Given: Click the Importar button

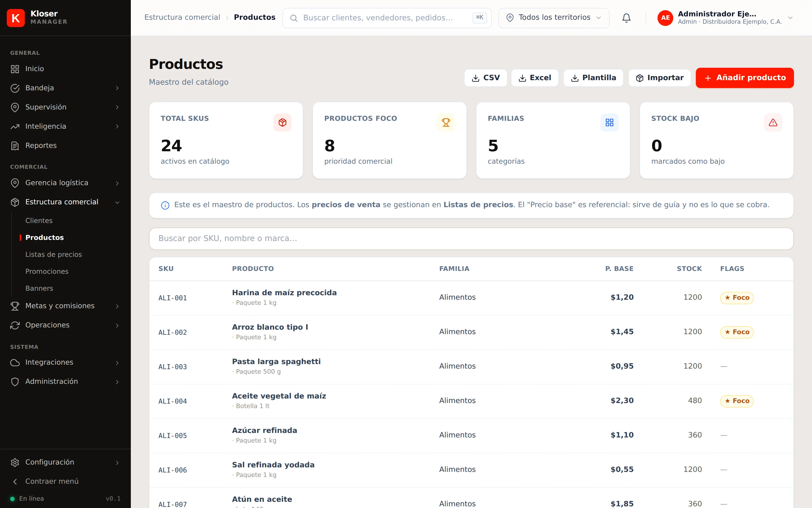Looking at the screenshot, I should pyautogui.click(x=659, y=78).
